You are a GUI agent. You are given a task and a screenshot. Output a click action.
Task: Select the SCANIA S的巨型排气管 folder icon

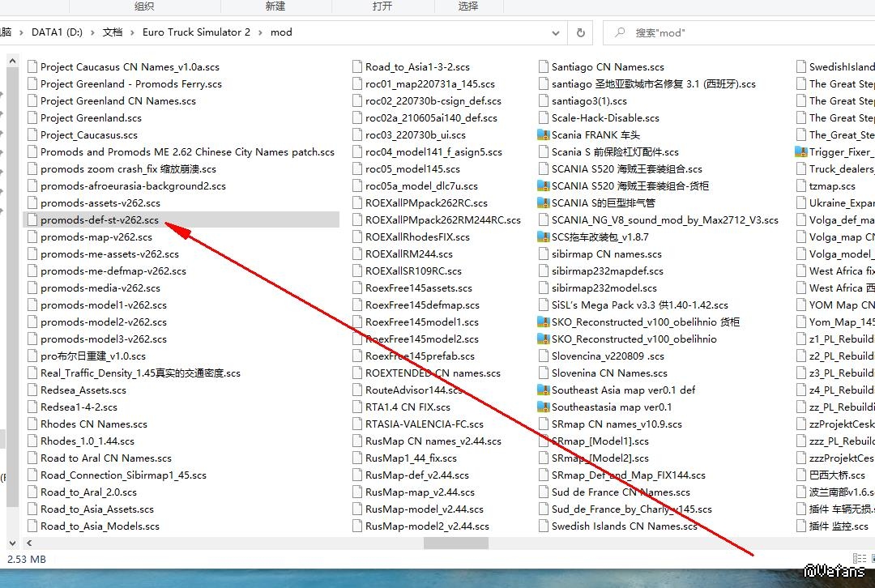tap(543, 203)
